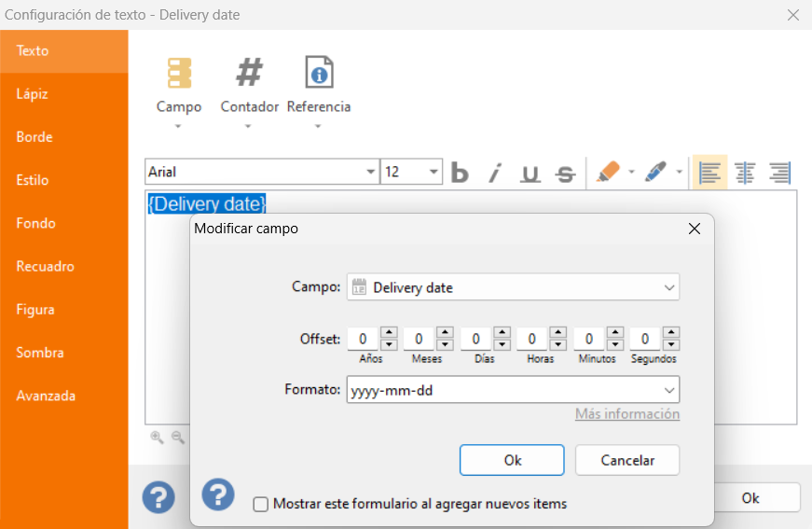This screenshot has height=529, width=812.
Task: Follow the Más información link
Action: tap(627, 414)
